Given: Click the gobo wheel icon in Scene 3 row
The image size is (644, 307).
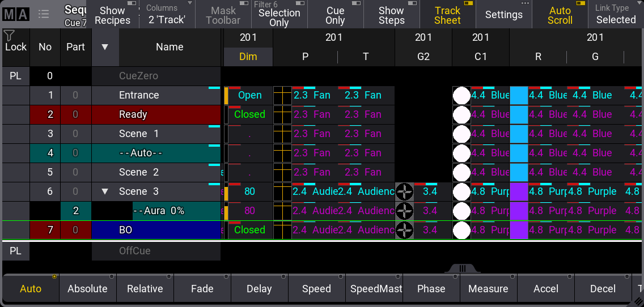Looking at the screenshot, I should (404, 191).
